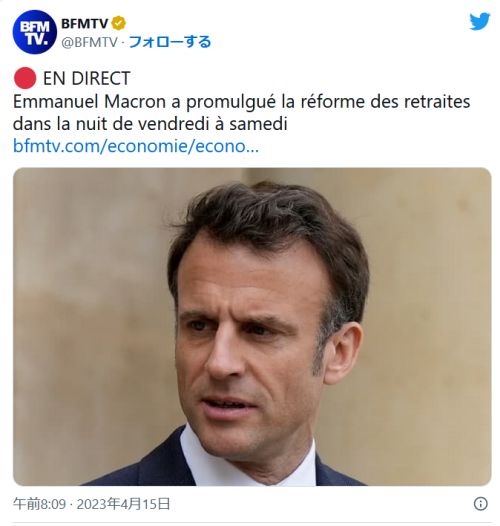Click the EN DIRECT label text
Image resolution: width=500 pixels, height=526 pixels.
point(87,78)
